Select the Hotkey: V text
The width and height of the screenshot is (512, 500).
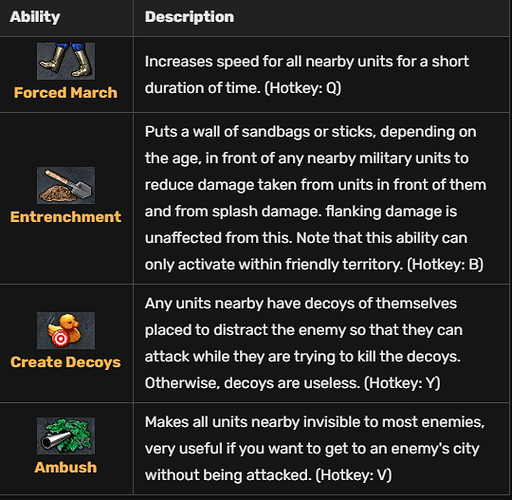[x=353, y=475]
